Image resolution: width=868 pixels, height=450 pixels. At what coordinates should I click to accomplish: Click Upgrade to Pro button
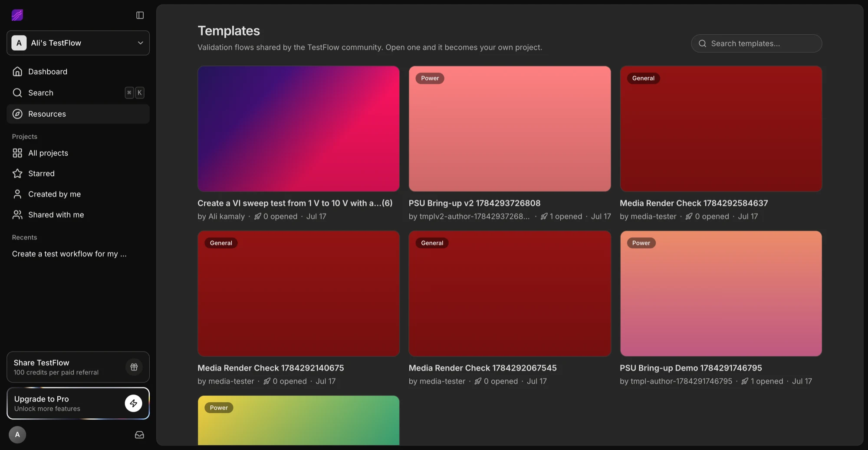[x=78, y=404]
